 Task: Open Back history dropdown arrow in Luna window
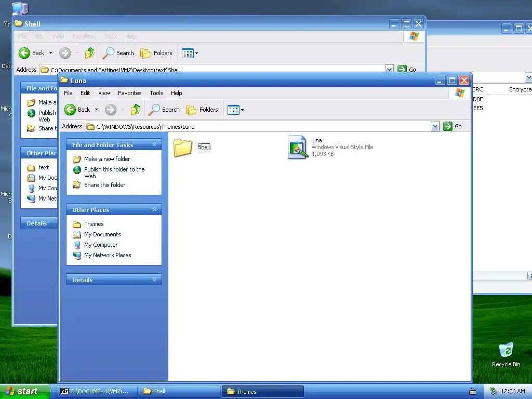click(96, 110)
